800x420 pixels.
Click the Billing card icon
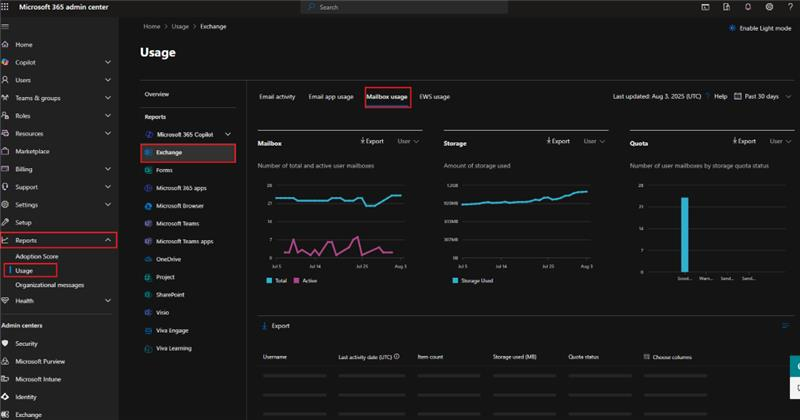pos(5,169)
